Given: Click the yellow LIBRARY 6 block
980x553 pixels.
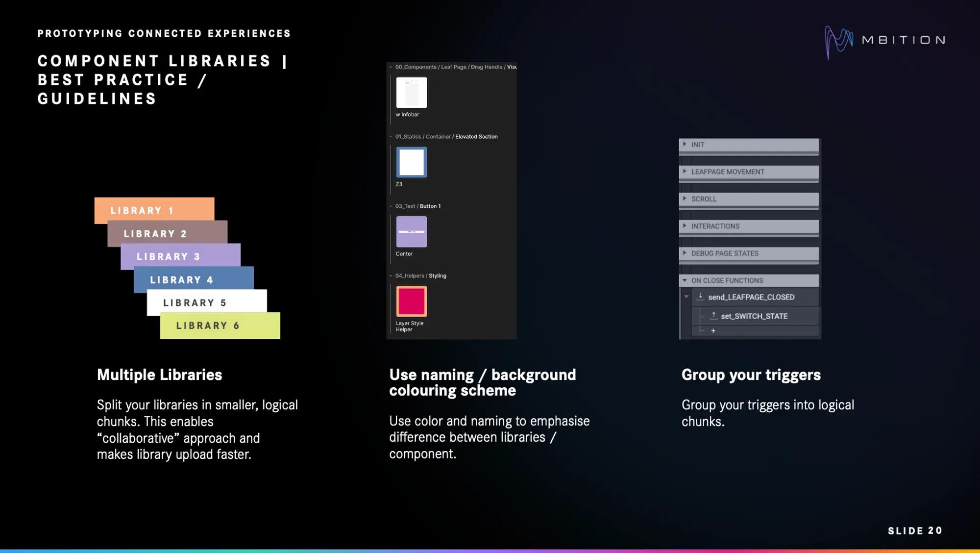Looking at the screenshot, I should (x=220, y=326).
